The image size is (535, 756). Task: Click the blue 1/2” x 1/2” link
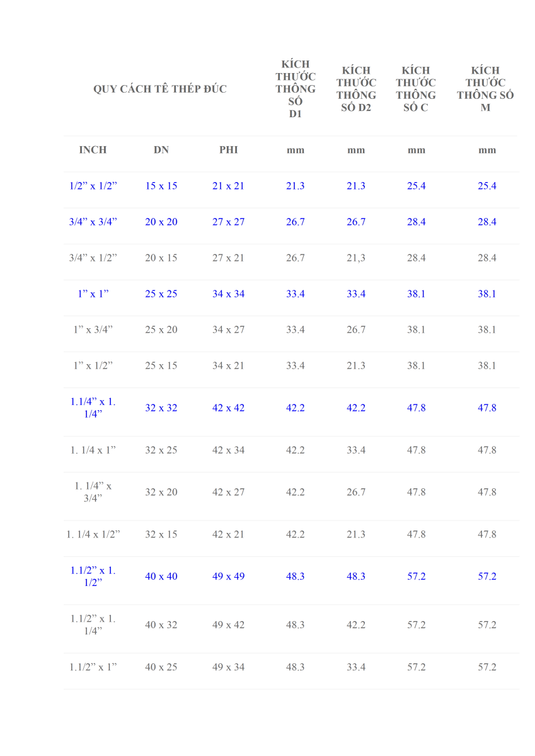93,186
